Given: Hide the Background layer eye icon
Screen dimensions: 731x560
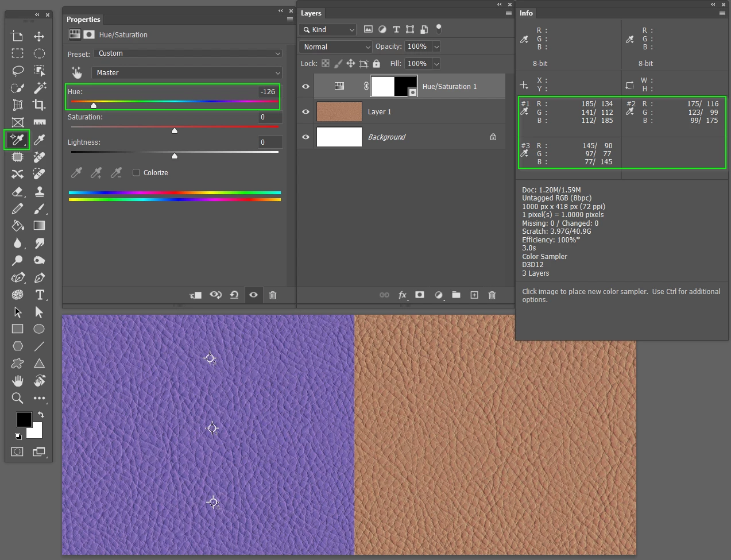Looking at the screenshot, I should pos(306,137).
